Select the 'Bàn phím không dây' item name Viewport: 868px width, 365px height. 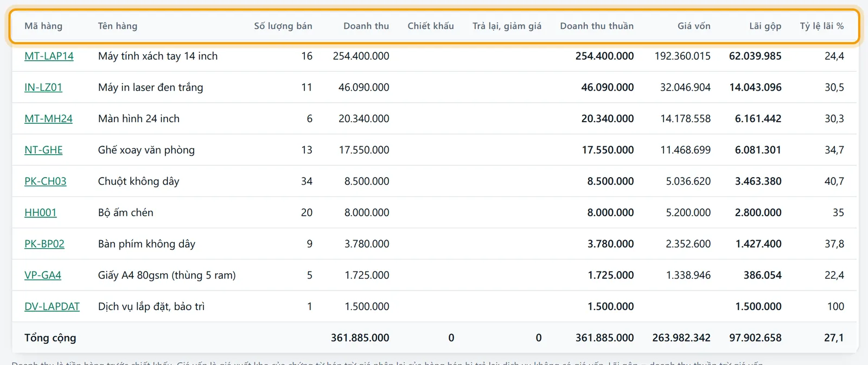(146, 244)
